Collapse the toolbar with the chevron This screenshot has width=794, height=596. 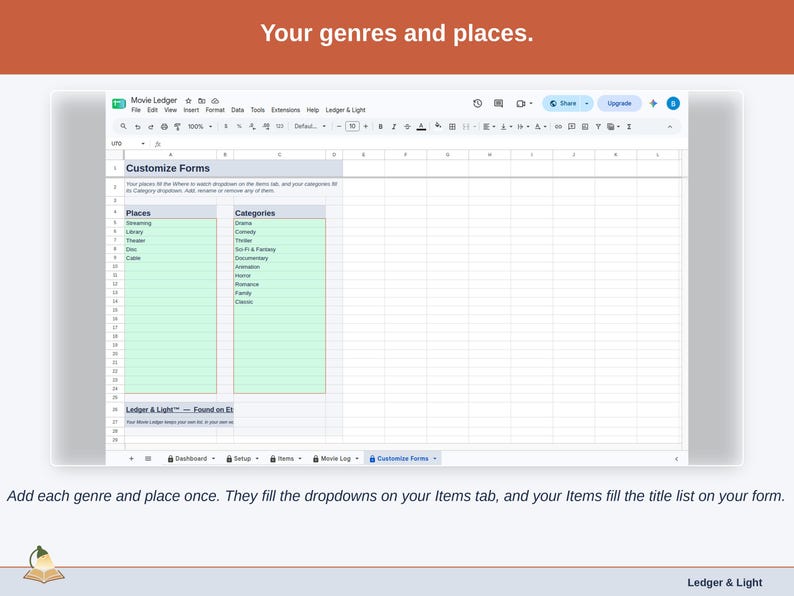point(669,127)
